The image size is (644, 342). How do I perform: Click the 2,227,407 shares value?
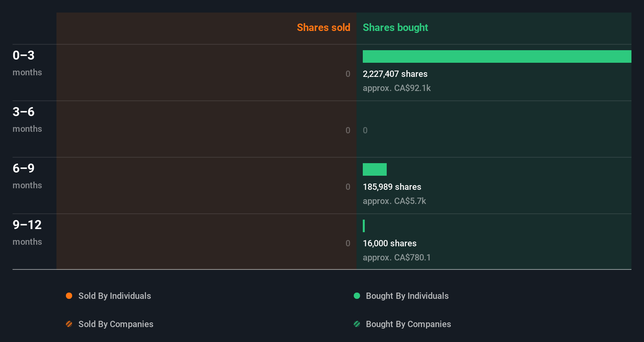[395, 74]
